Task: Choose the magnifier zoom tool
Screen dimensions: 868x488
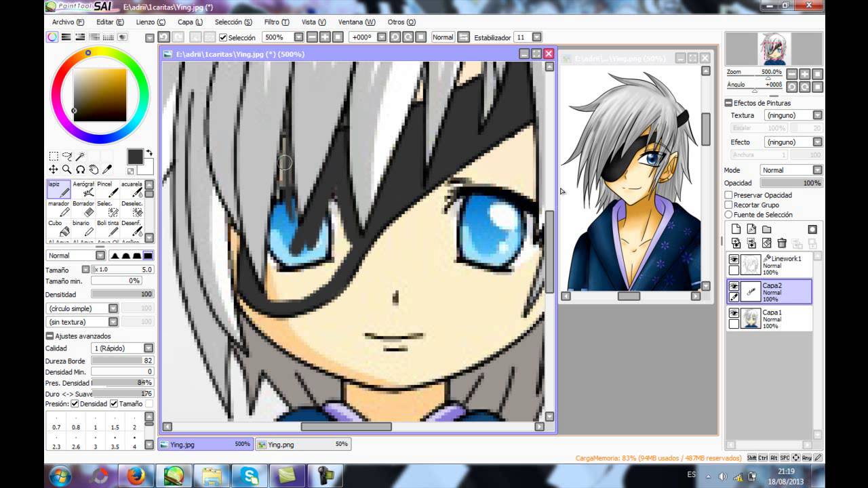Action: click(66, 169)
